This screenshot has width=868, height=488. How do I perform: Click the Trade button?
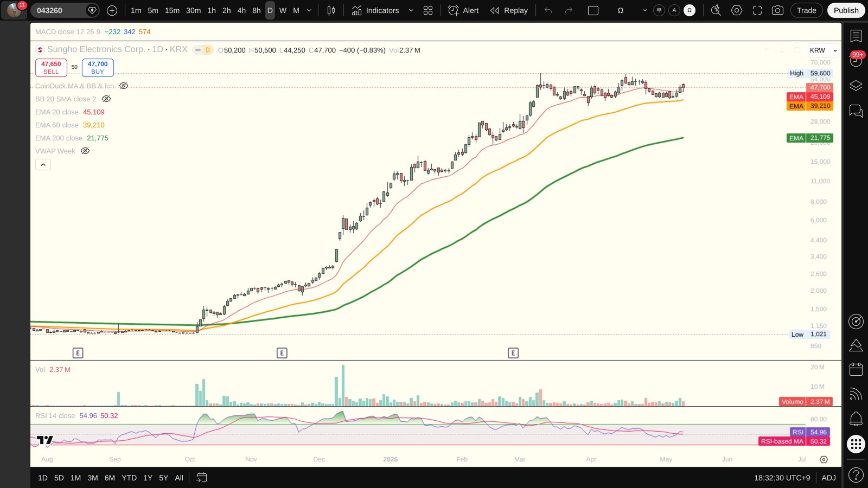click(x=806, y=10)
